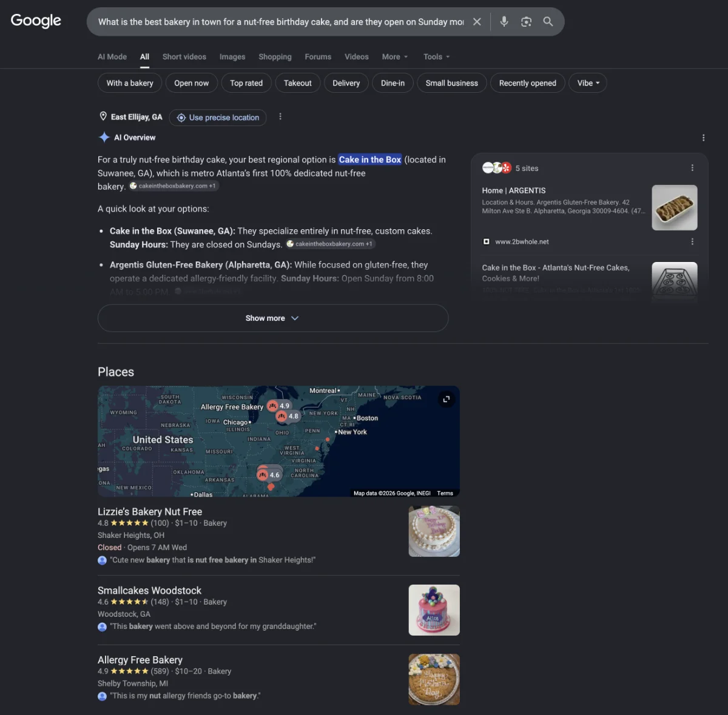Image resolution: width=728 pixels, height=715 pixels.
Task: Open the 5 sites panel options menu
Action: [x=692, y=168]
